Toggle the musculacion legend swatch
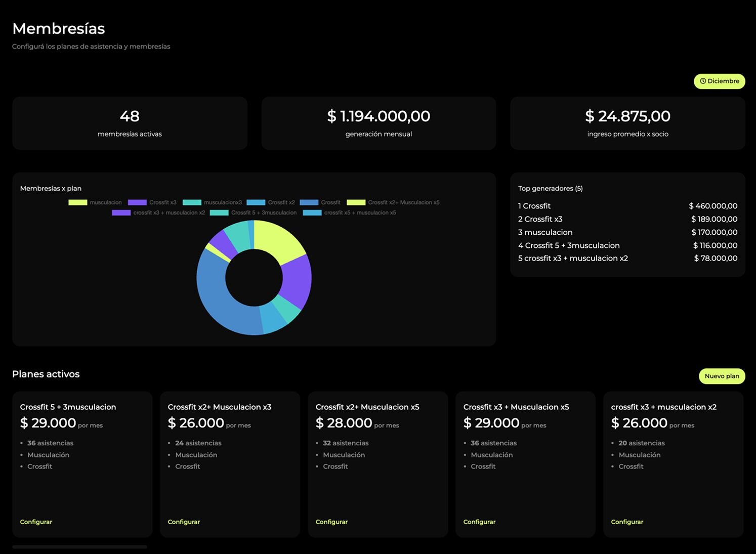756x554 pixels. click(x=78, y=202)
